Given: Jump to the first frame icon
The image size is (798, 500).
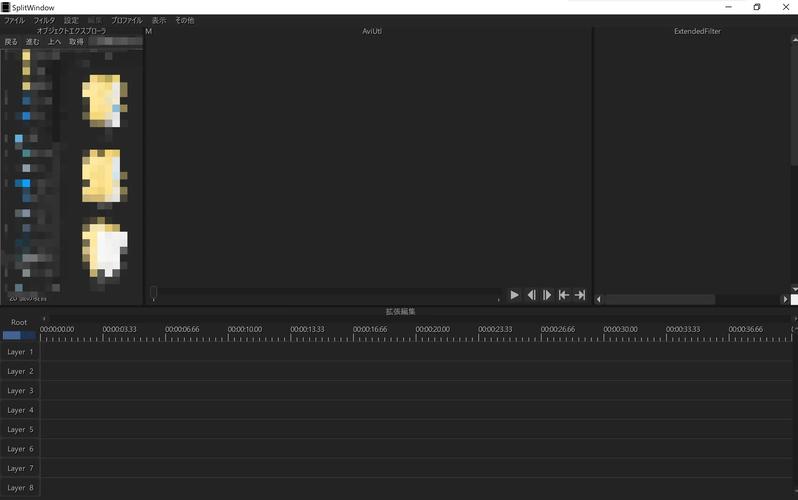Looking at the screenshot, I should pyautogui.click(x=563, y=295).
